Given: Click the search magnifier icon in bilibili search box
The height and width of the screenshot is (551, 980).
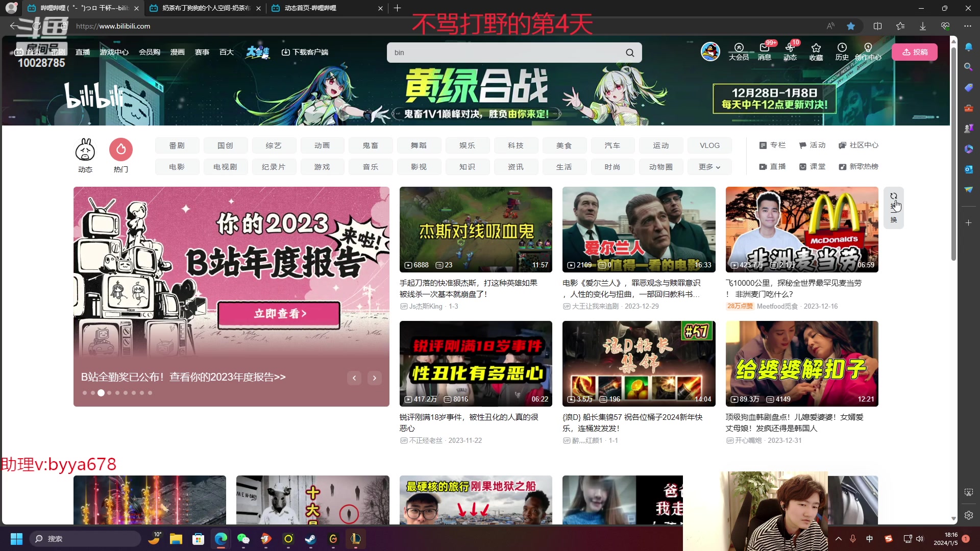Looking at the screenshot, I should [630, 53].
